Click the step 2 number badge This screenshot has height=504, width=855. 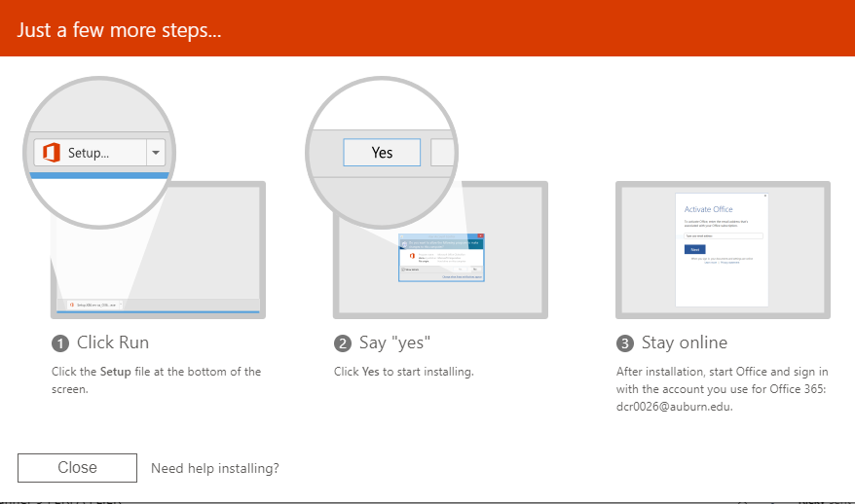(343, 343)
